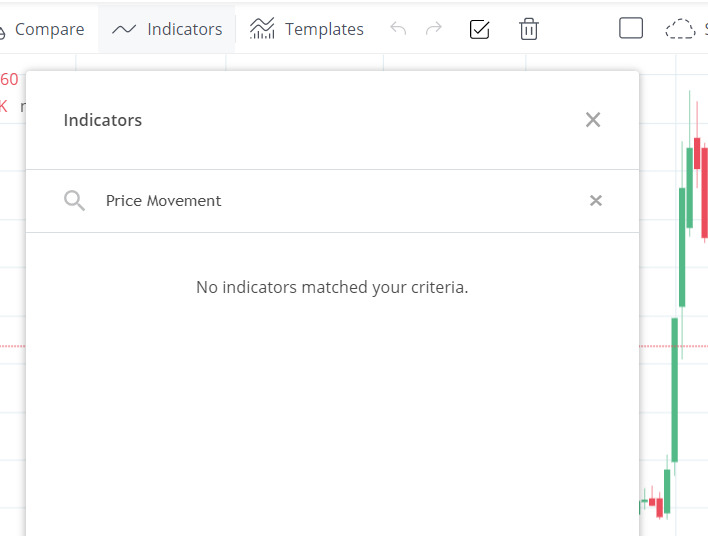Click the Templates label text
This screenshot has width=708, height=536.
click(324, 29)
